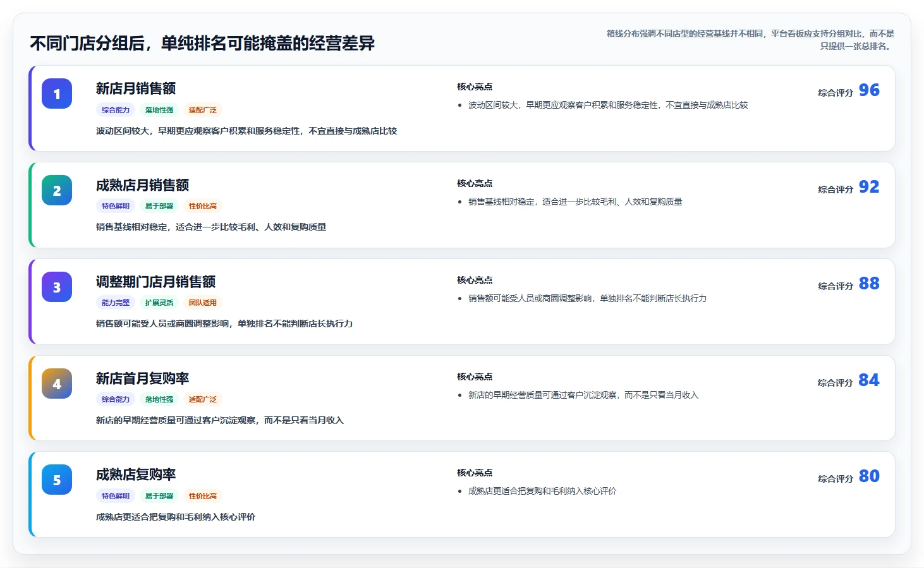Select 落地性强 tag under 新店首月复购率
Screen dimensions: 924x568
159,399
